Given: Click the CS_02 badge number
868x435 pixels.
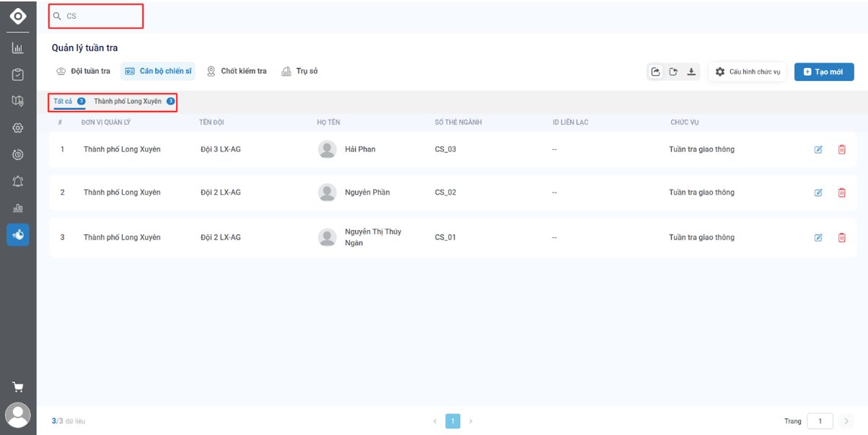Looking at the screenshot, I should coord(445,193).
